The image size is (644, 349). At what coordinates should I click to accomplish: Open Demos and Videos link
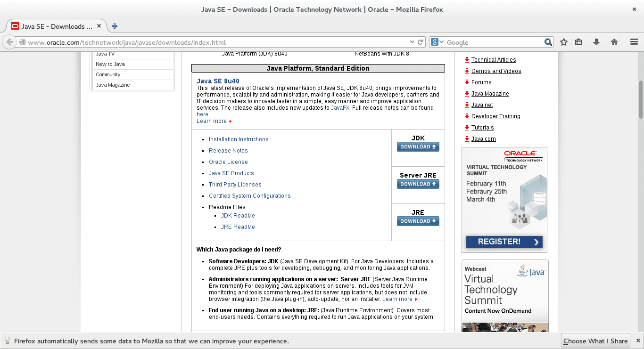(x=496, y=71)
